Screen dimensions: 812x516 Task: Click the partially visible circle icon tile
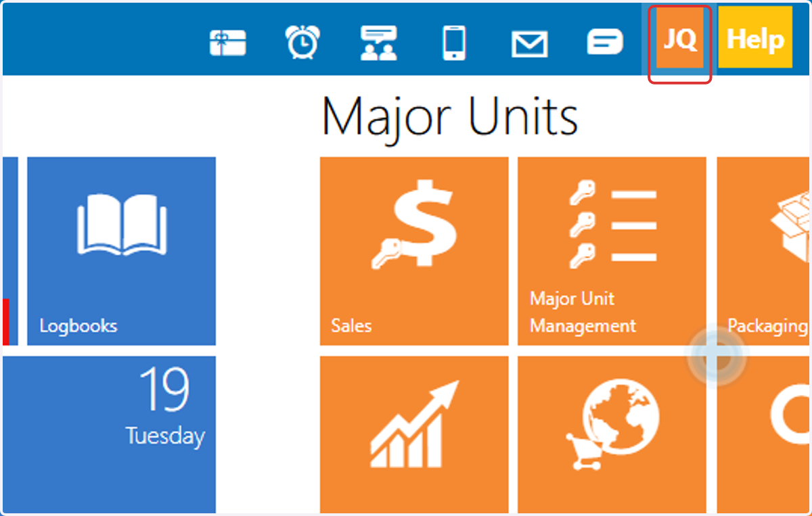point(763,434)
